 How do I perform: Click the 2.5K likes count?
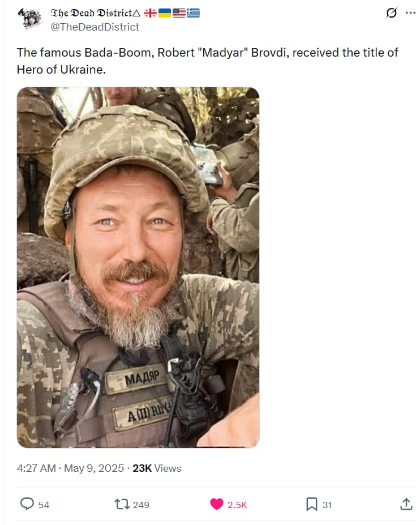pyautogui.click(x=237, y=505)
